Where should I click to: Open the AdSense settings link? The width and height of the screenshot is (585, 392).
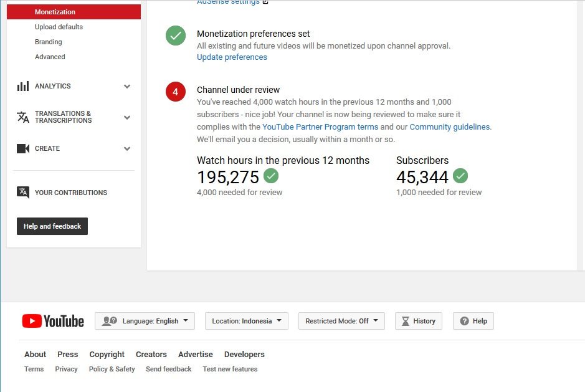pyautogui.click(x=228, y=2)
